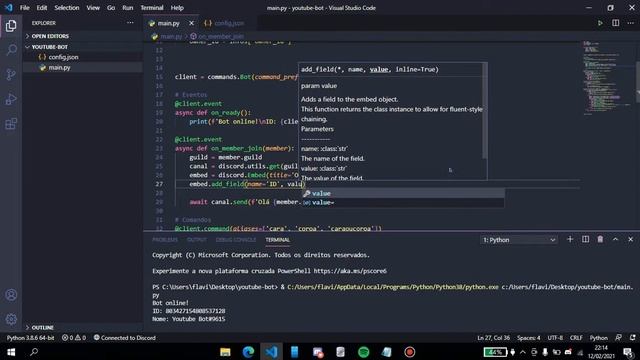The height and width of the screenshot is (360, 640).
Task: Click Ln 27, Col 36 position indicator
Action: point(493,338)
